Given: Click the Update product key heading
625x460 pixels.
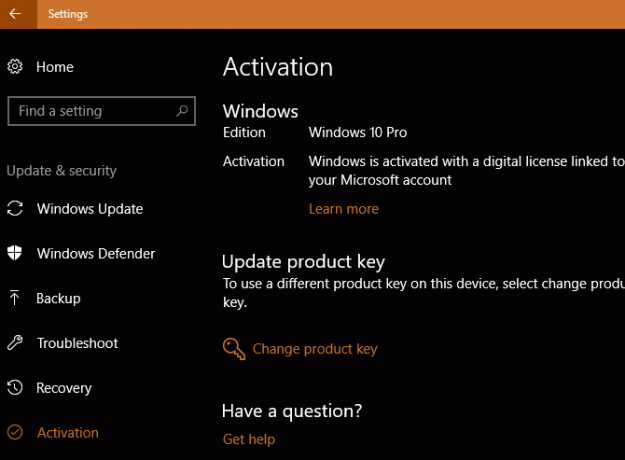Looking at the screenshot, I should [303, 262].
